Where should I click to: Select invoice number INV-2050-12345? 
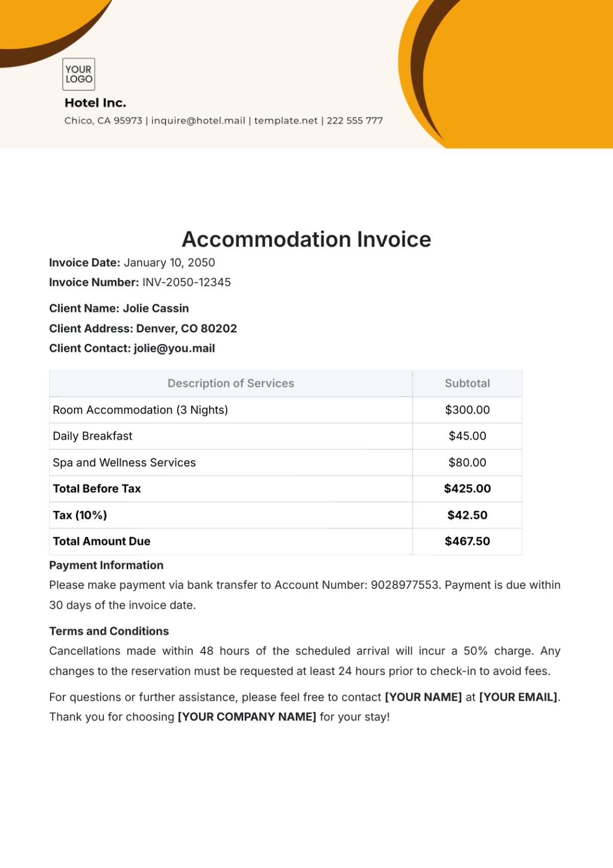coord(186,282)
